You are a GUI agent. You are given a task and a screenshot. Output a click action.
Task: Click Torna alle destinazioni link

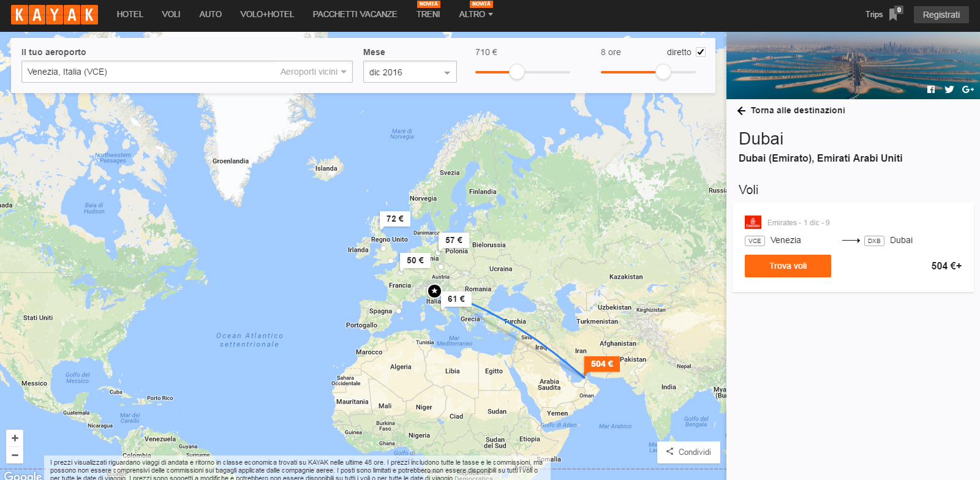[798, 110]
